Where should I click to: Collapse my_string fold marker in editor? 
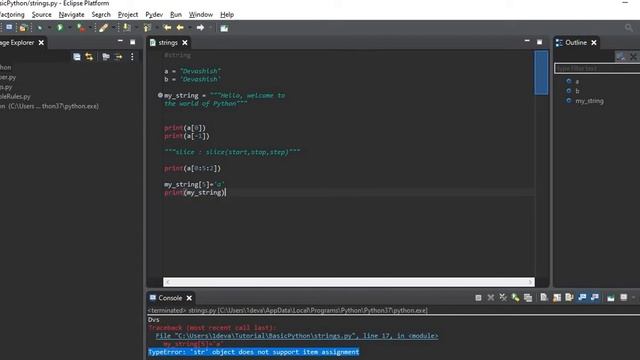pyautogui.click(x=160, y=95)
